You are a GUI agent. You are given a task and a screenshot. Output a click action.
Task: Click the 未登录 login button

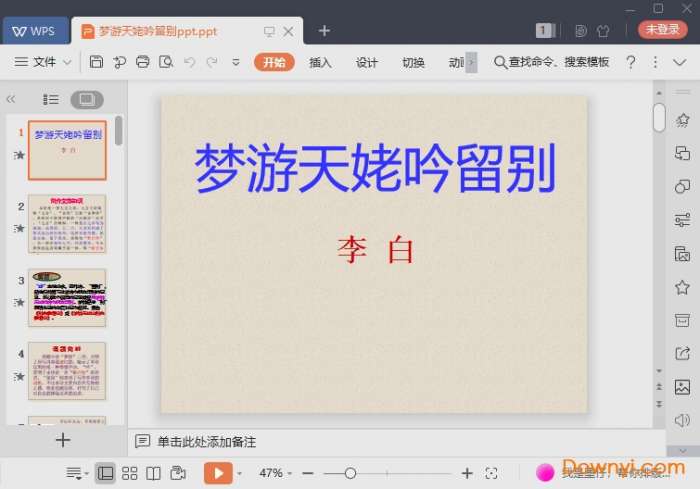[662, 30]
